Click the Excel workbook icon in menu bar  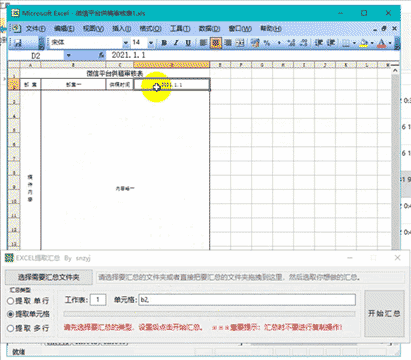pyautogui.click(x=16, y=28)
